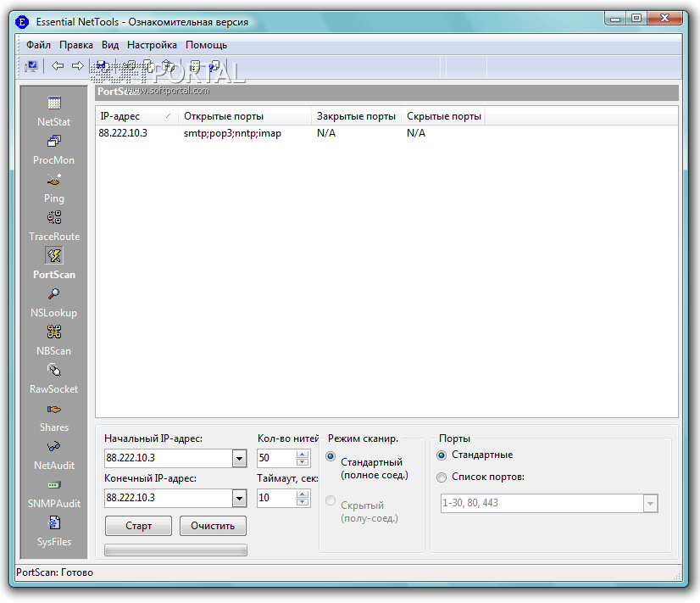This screenshot has height=603, width=700.
Task: Click the Essential NetTools title bar logo
Action: [22, 22]
